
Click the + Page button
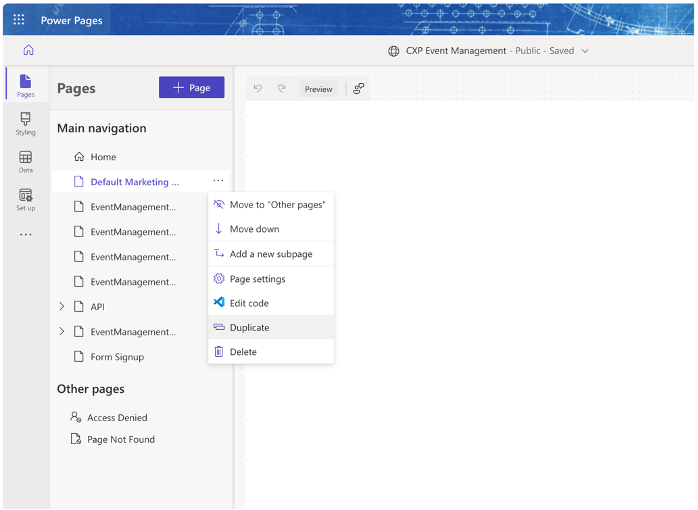coord(191,87)
